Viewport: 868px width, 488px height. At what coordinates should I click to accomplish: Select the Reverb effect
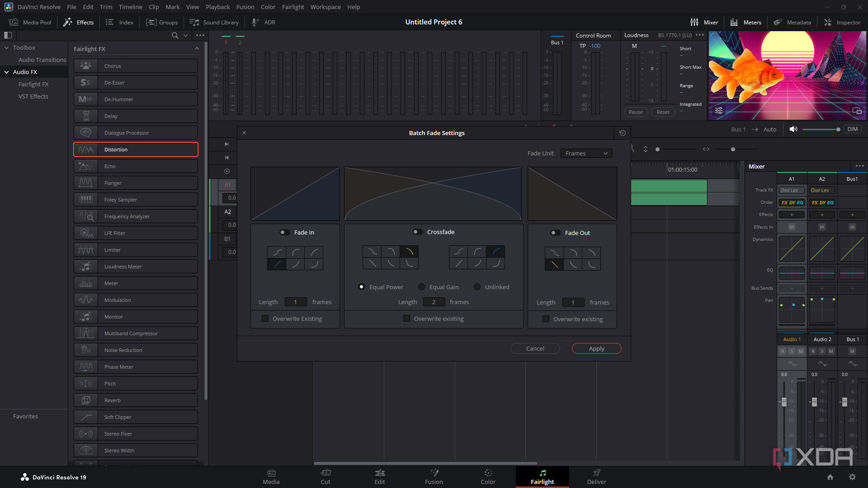point(136,400)
